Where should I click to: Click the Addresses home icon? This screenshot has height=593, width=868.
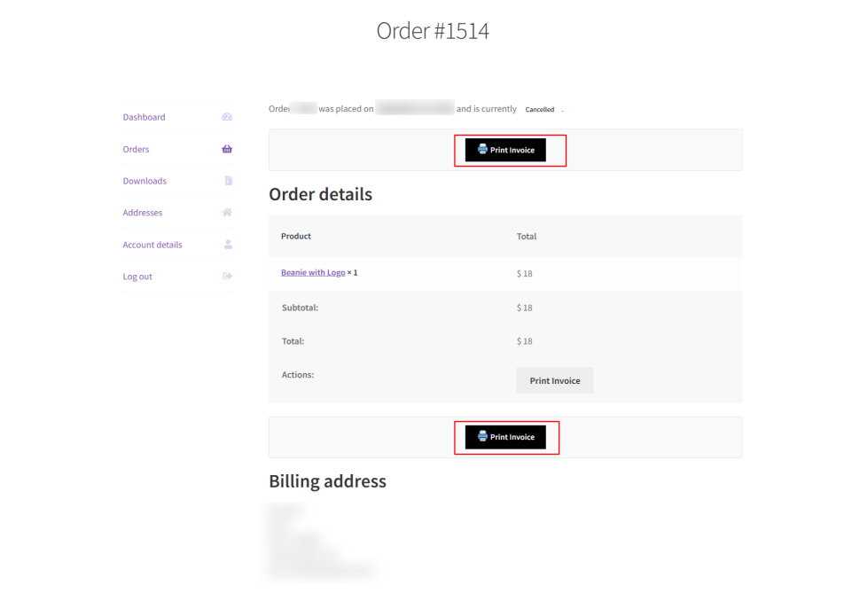click(227, 213)
